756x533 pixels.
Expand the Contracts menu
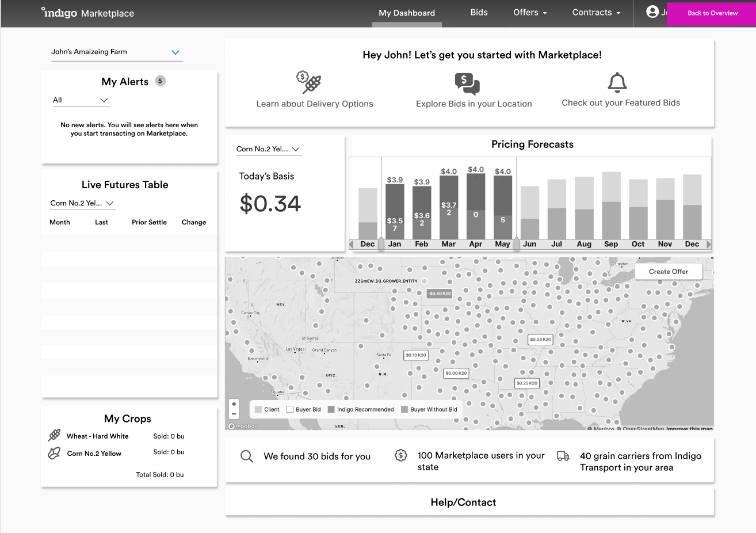click(596, 13)
